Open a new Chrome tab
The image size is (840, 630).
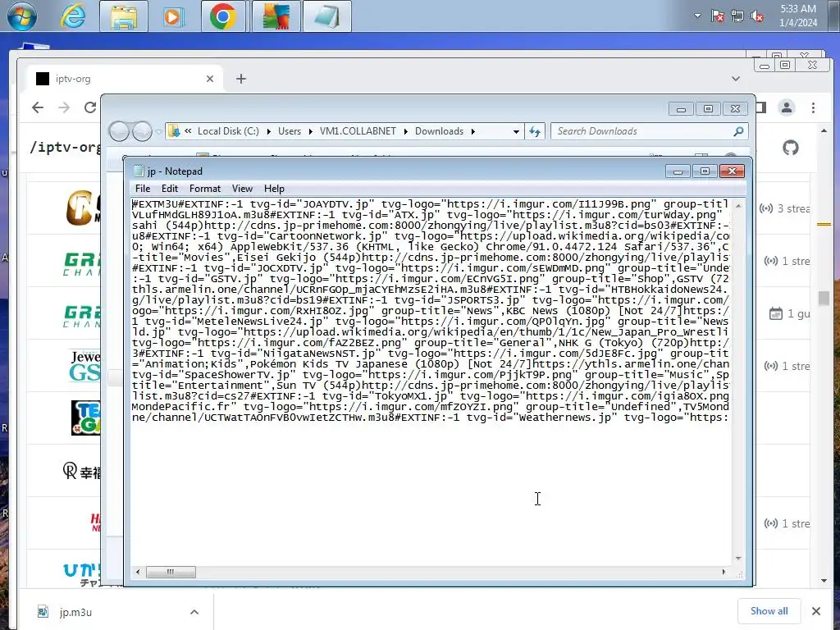coord(241,79)
